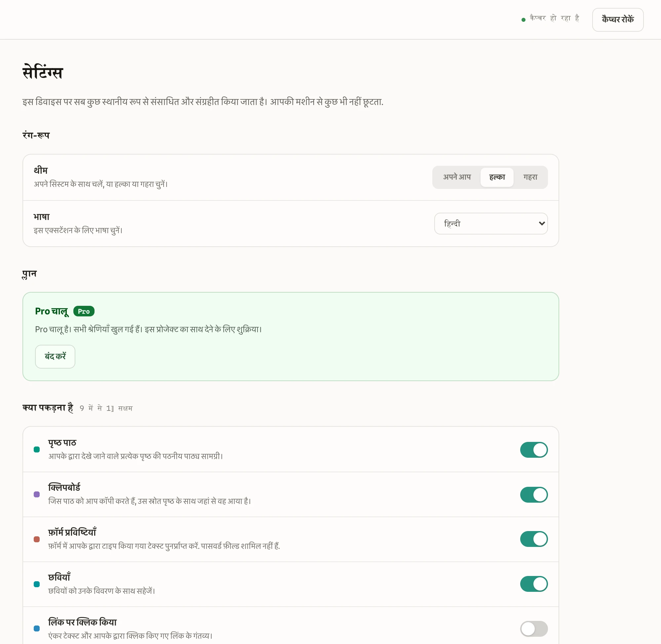Turn off the क्लिपबोर्ड capture toggle
Viewport: 661px width, 644px height.
click(x=534, y=494)
